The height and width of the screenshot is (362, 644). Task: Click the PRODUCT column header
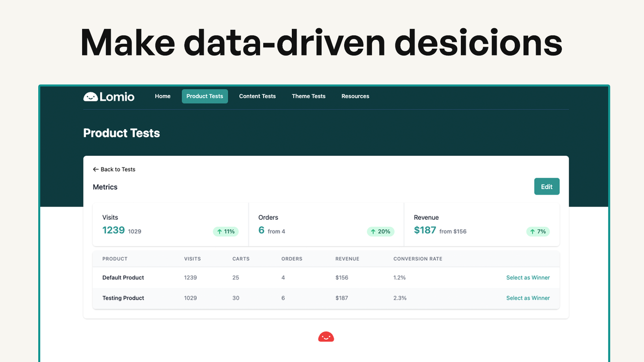[x=115, y=259]
